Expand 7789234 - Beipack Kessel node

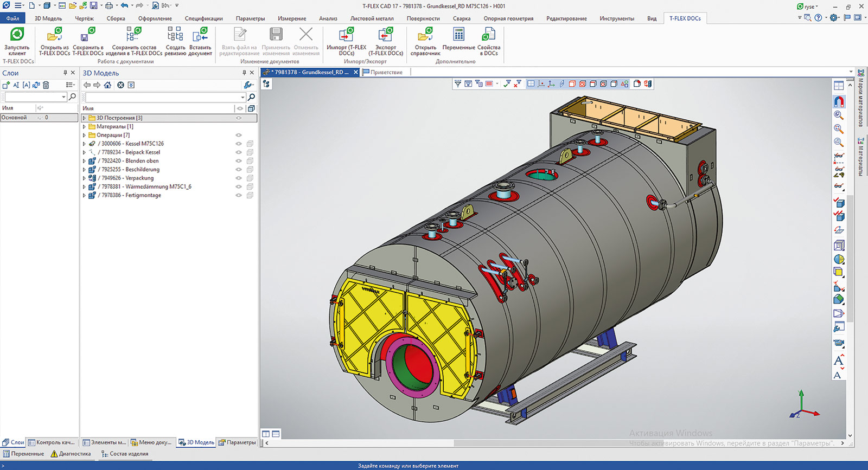[84, 152]
